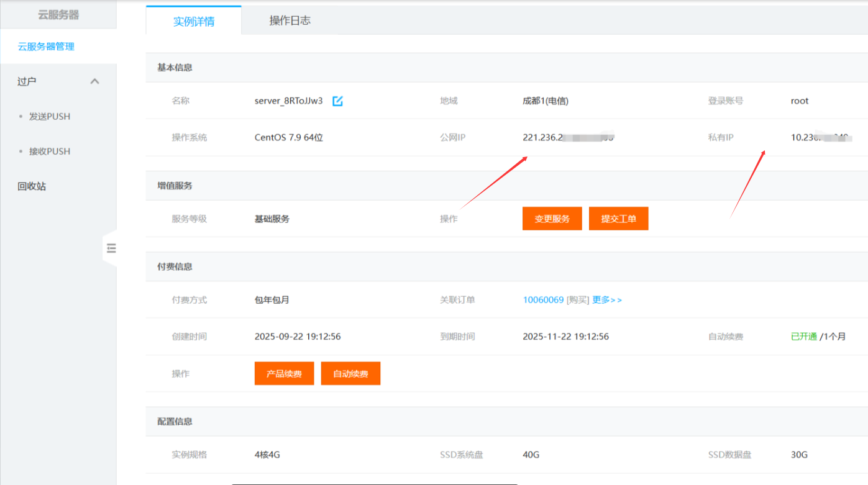Click the 产品续费 button
The width and height of the screenshot is (868, 485).
tap(284, 374)
